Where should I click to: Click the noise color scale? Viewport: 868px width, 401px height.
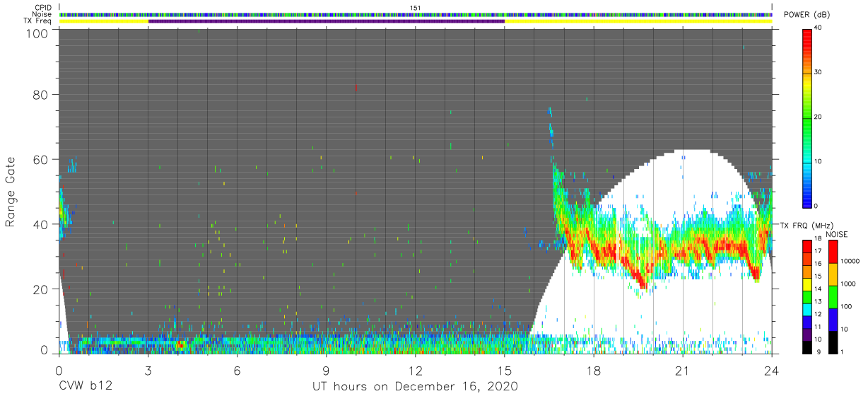pyautogui.click(x=833, y=296)
